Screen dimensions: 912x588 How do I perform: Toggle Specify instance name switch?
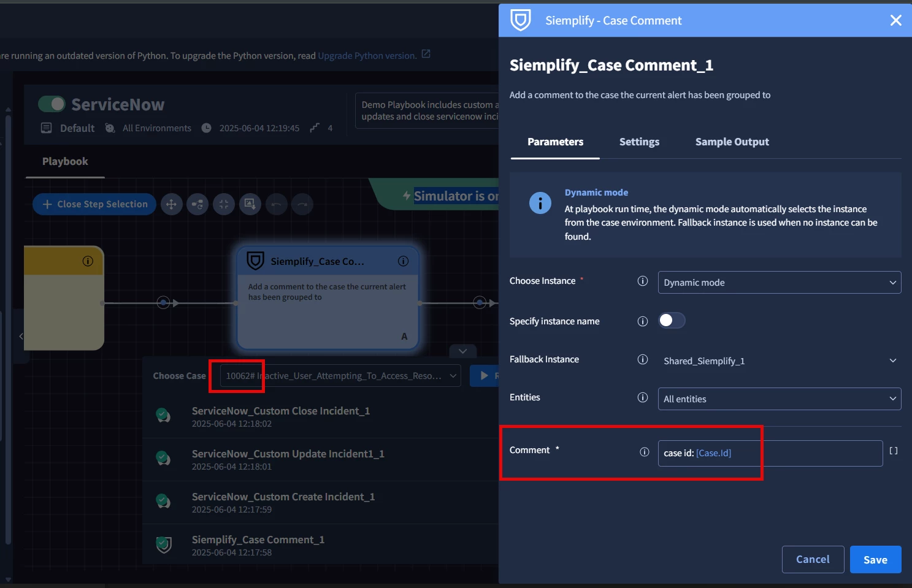point(672,321)
